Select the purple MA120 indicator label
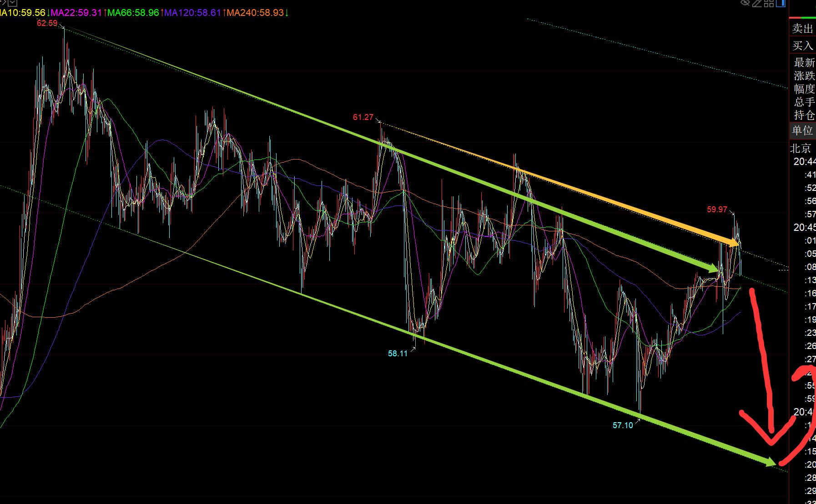The height and width of the screenshot is (504, 816). click(192, 13)
